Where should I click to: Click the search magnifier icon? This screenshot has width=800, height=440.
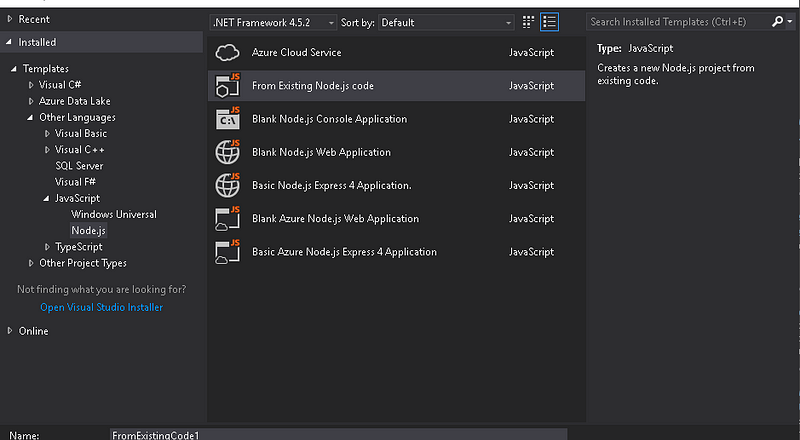[777, 21]
